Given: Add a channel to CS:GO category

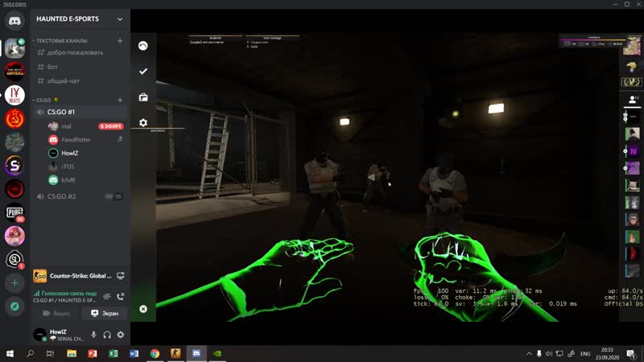Looking at the screenshot, I should pos(120,100).
